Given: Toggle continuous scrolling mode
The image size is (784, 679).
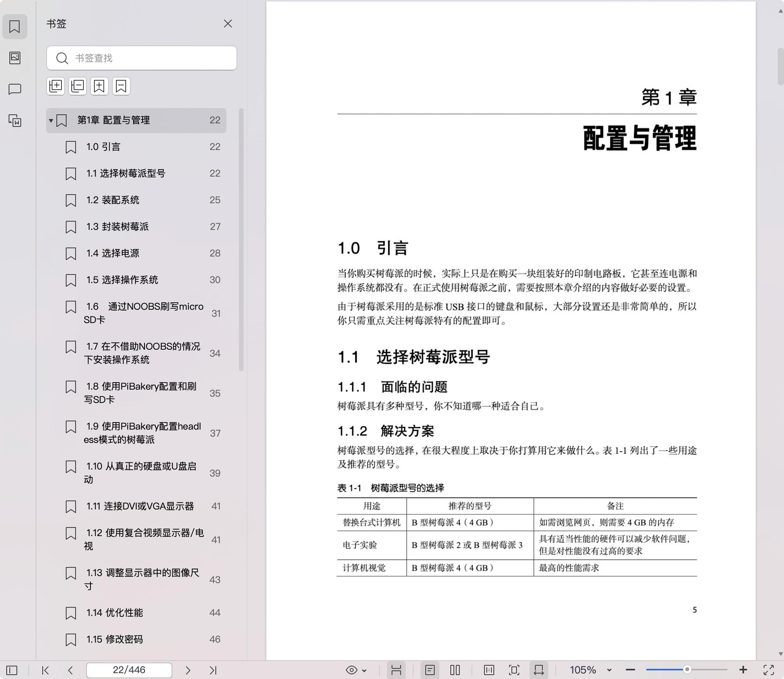Looking at the screenshot, I should pyautogui.click(x=396, y=670).
